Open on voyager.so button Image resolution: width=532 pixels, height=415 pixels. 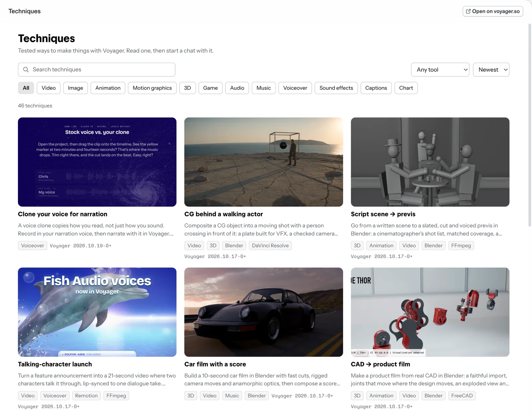(493, 11)
